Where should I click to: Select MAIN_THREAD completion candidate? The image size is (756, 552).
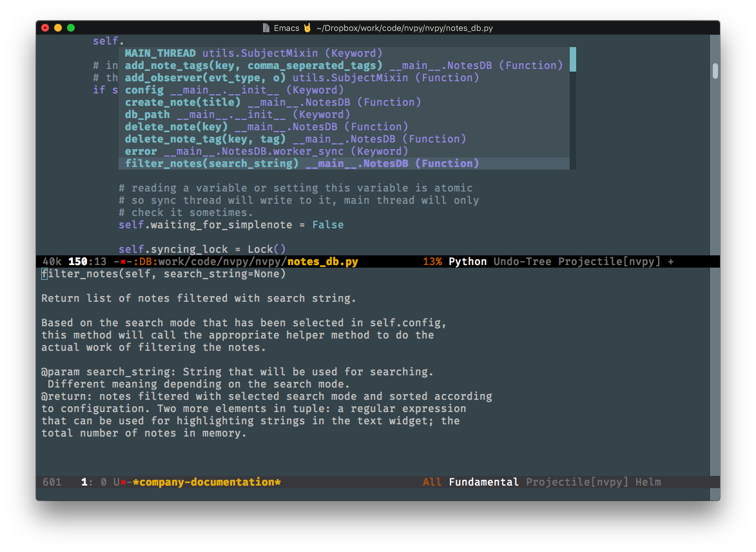click(x=344, y=53)
